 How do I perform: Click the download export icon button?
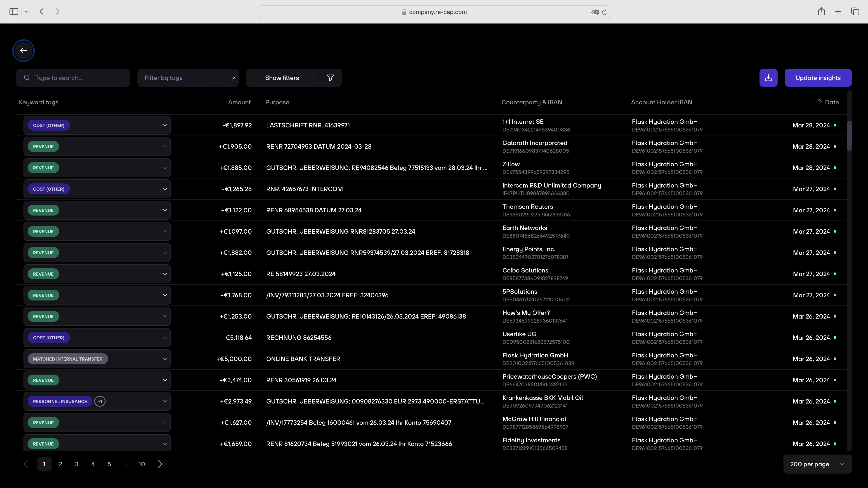tap(768, 78)
